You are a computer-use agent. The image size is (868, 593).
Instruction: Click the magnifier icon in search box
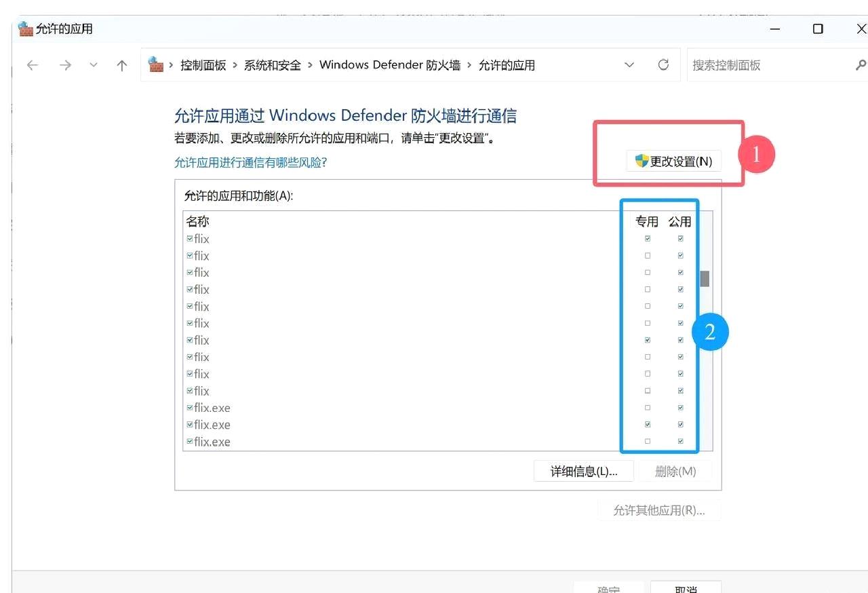(x=861, y=65)
